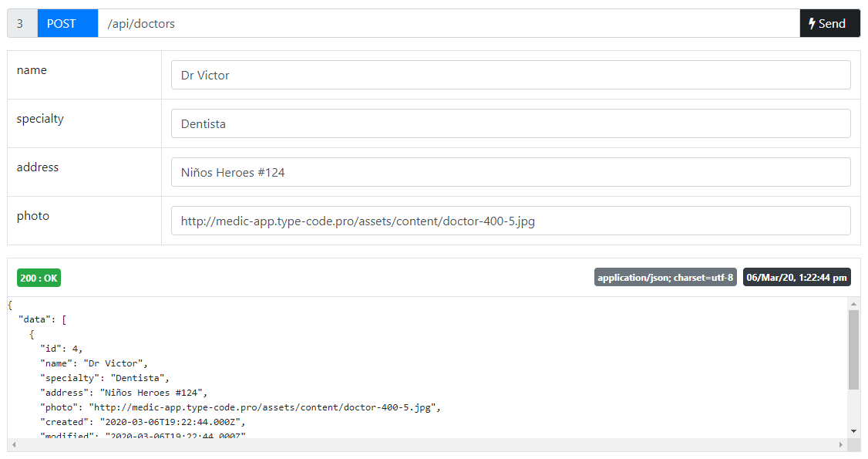Viewport: 868px width, 459px height.
Task: Send the POST request
Action: click(x=829, y=23)
